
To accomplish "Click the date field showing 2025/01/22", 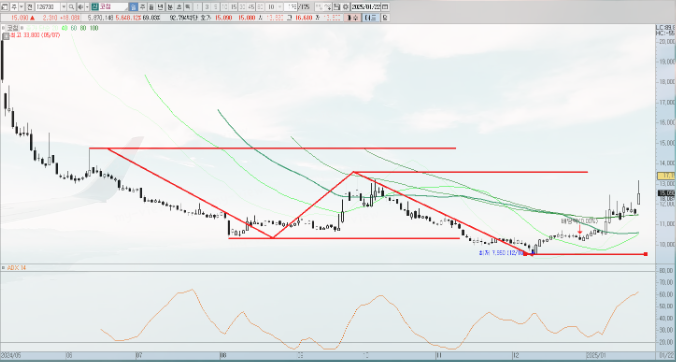I will [x=366, y=6].
